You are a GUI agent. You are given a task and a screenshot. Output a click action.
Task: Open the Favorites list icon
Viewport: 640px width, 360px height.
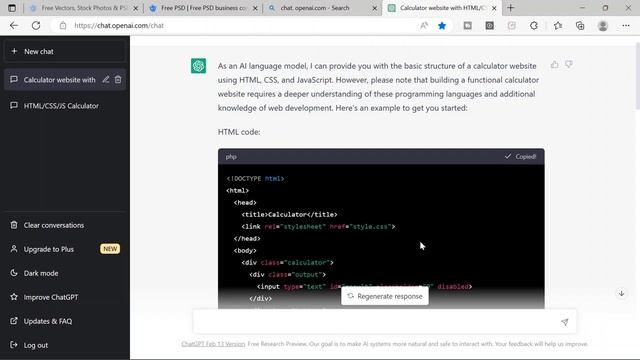point(558,26)
